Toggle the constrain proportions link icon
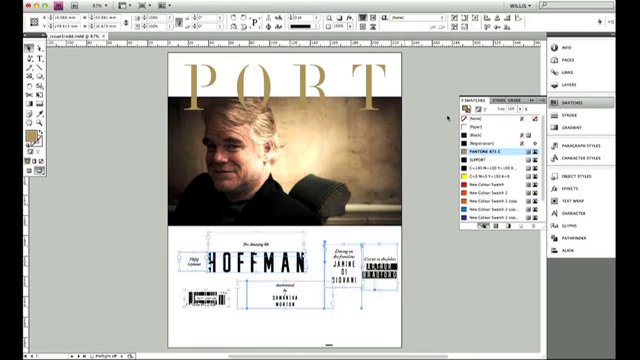The height and width of the screenshot is (360, 640). click(x=126, y=22)
